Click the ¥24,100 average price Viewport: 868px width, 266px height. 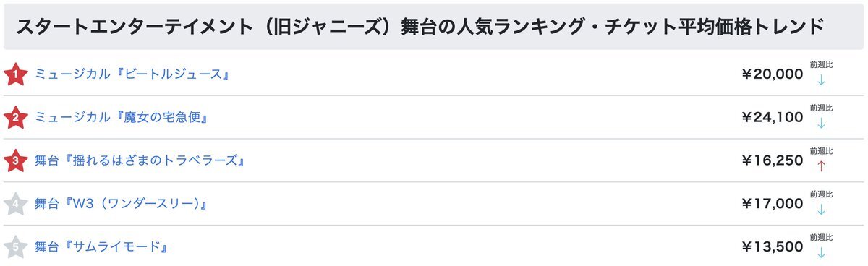(x=772, y=117)
